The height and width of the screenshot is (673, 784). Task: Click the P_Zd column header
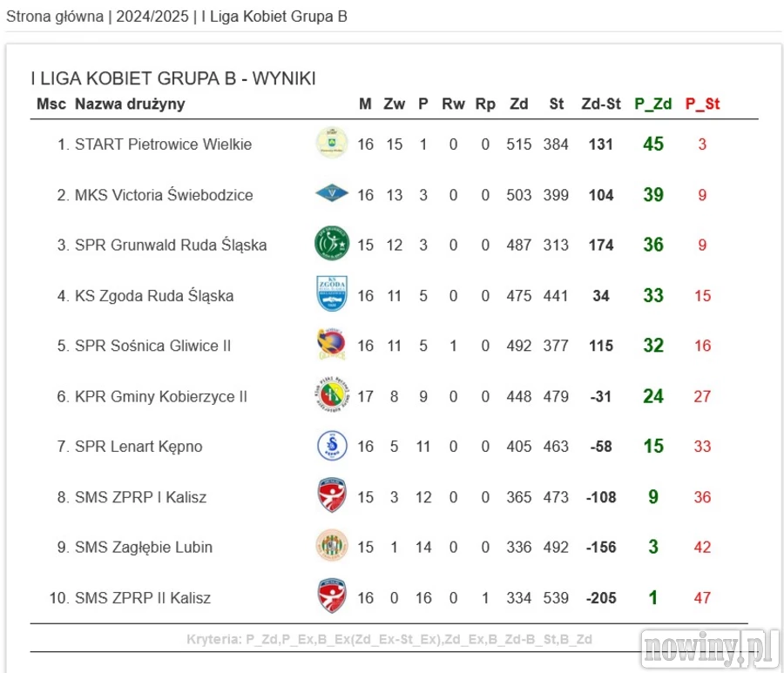click(652, 104)
